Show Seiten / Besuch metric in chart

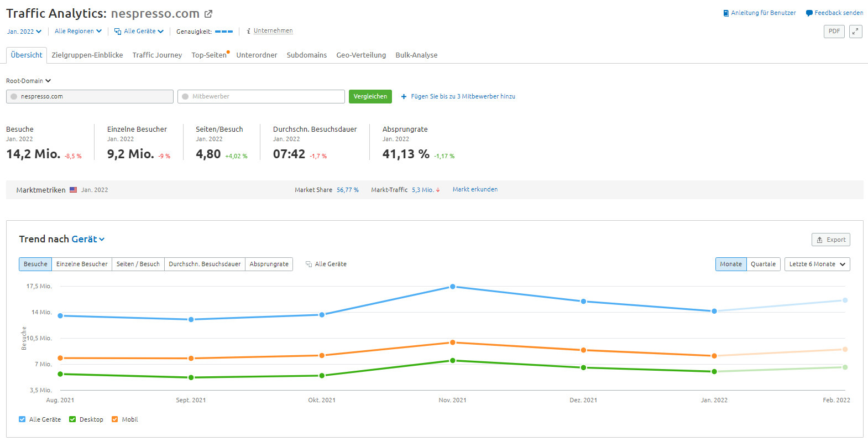tap(138, 264)
